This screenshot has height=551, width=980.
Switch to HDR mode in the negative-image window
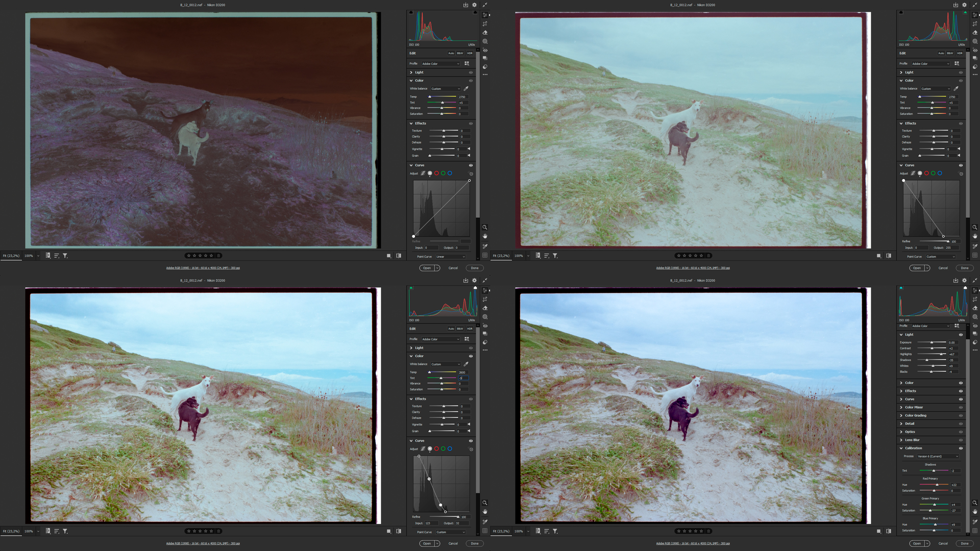[x=470, y=53]
